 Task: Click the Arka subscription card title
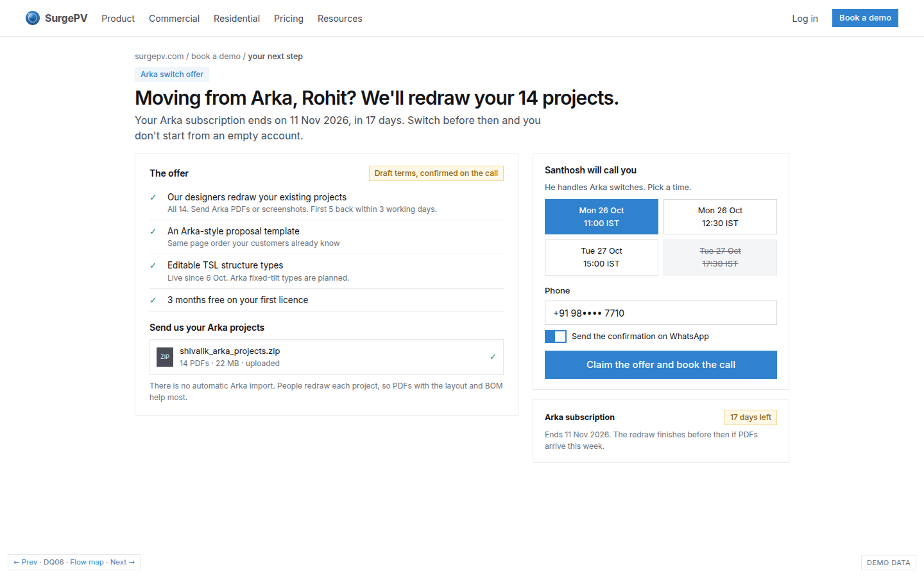pyautogui.click(x=579, y=417)
